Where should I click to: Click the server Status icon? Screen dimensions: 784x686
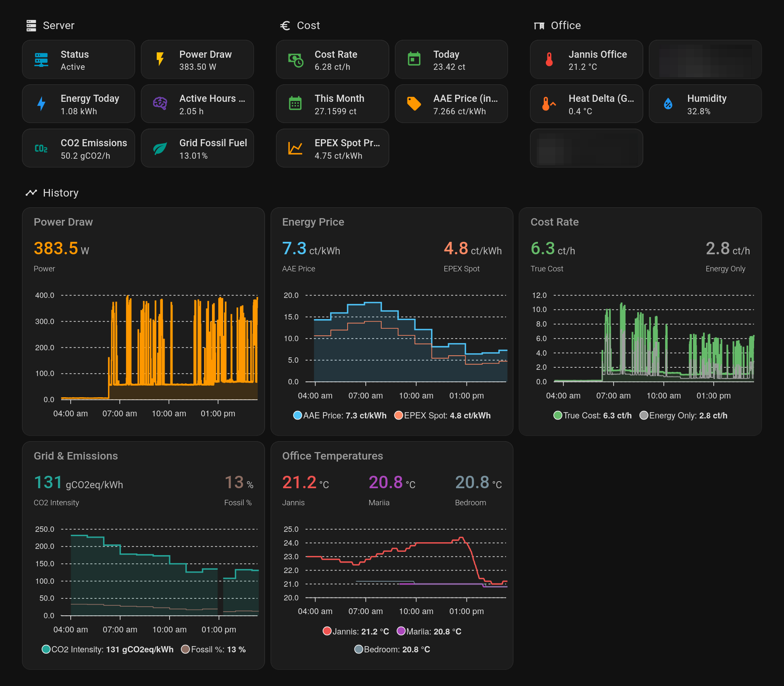[41, 60]
